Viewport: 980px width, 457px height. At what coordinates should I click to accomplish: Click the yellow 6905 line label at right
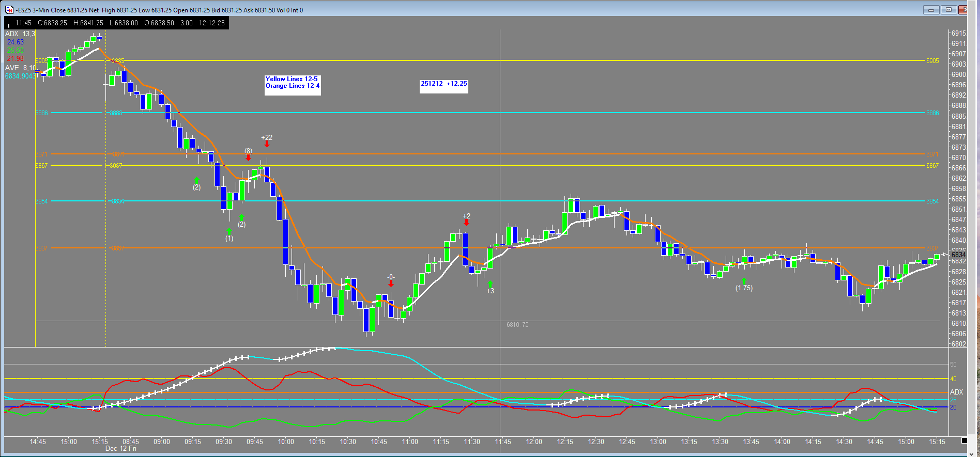(x=932, y=61)
